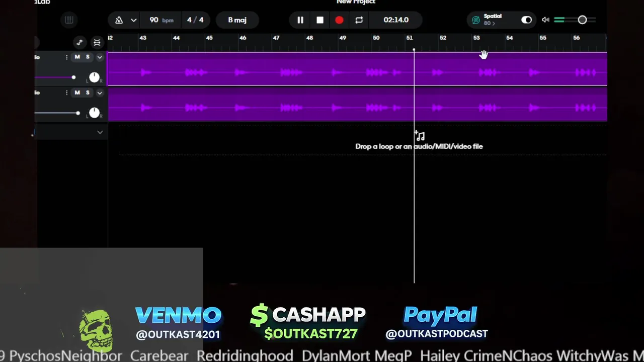Expand the chevron below the second track
Image resolution: width=644 pixels, height=362 pixels.
click(100, 132)
